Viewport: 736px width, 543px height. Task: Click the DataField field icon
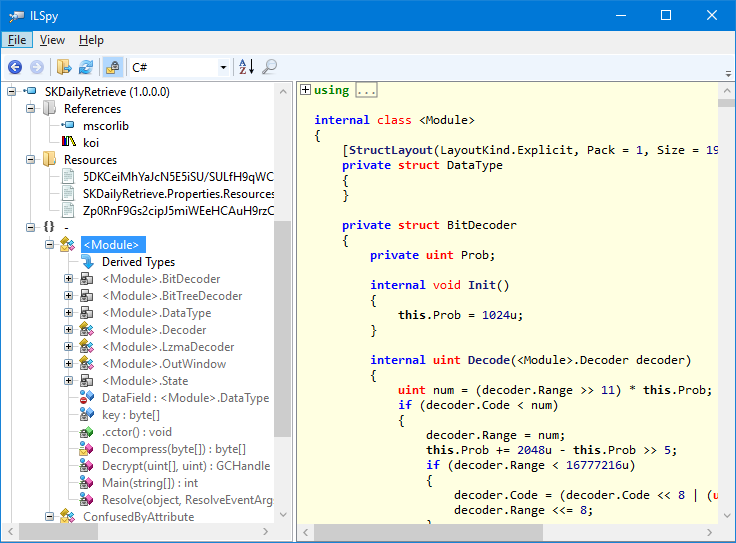(x=86, y=398)
